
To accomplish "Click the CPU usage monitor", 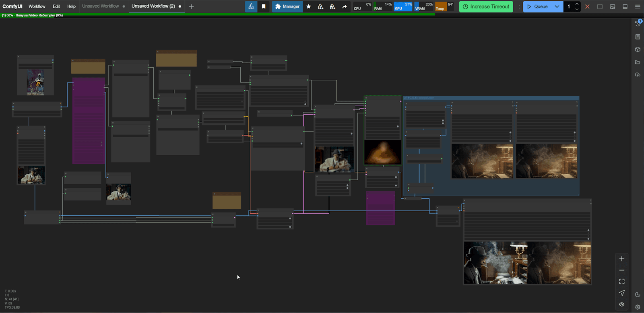I will 363,6.
